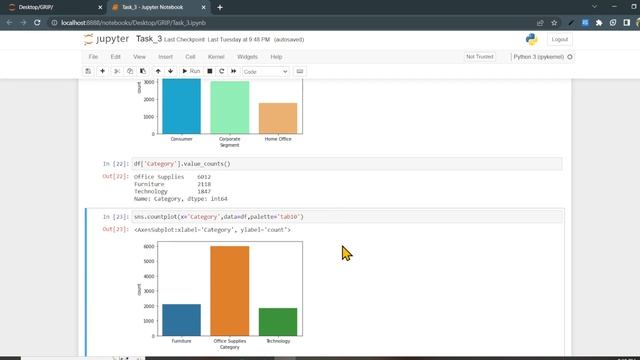Click the In [22] prompt

(116, 164)
